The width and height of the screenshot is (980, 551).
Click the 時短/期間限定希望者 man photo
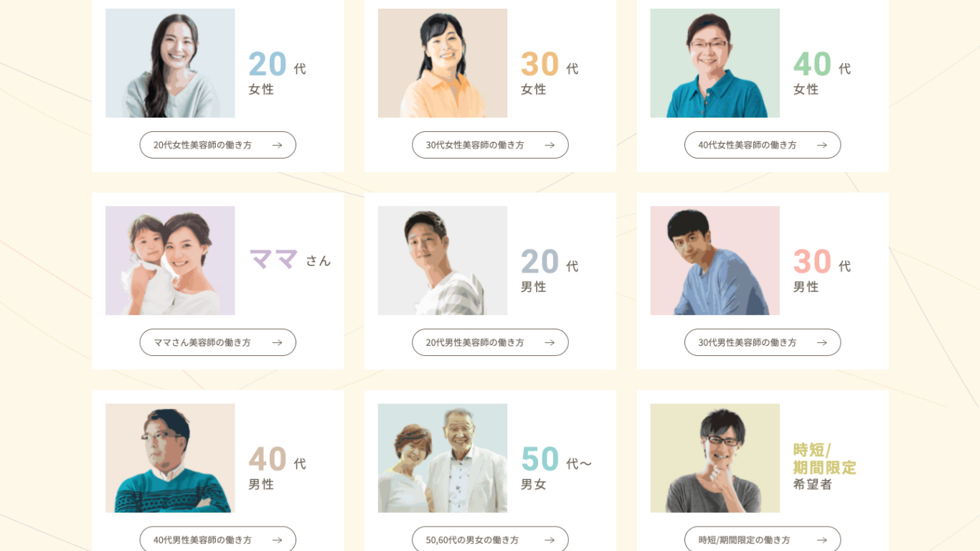coord(715,458)
